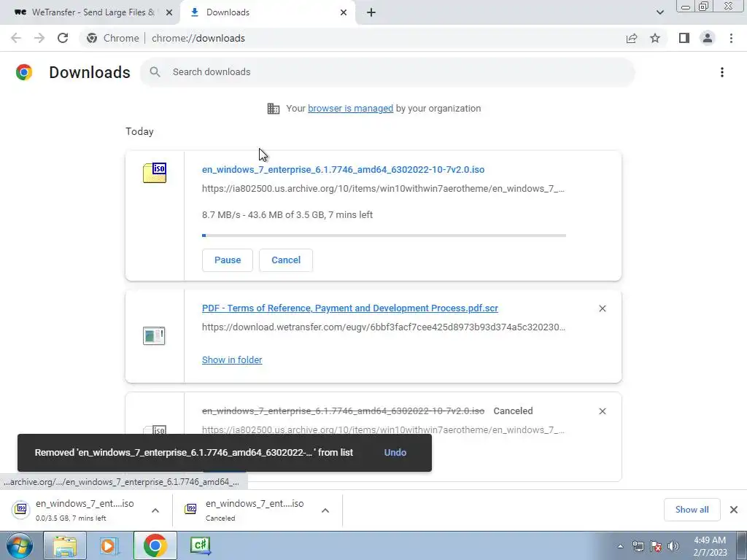The width and height of the screenshot is (747, 560).
Task: Expand options for canceled ISO shelf item
Action: 325,510
